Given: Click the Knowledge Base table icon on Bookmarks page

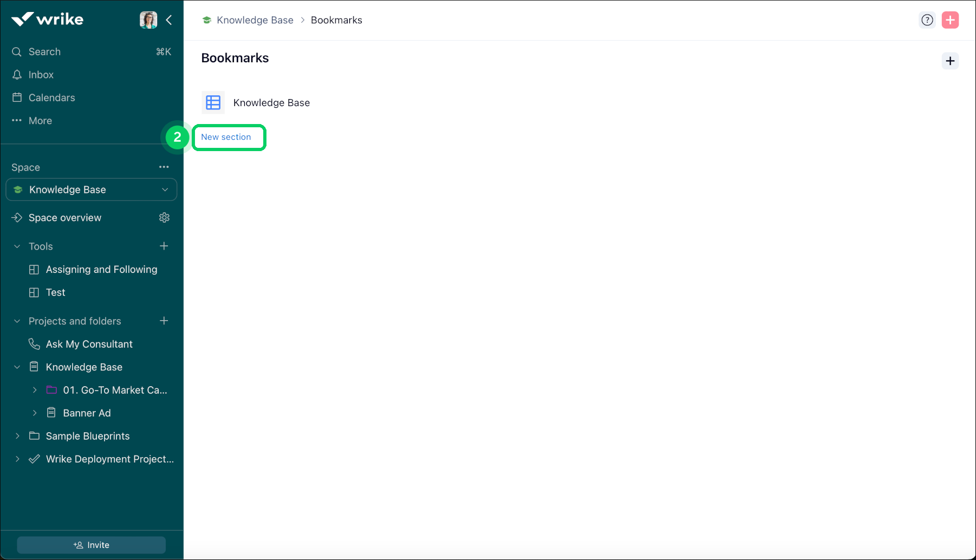Looking at the screenshot, I should click(x=213, y=102).
